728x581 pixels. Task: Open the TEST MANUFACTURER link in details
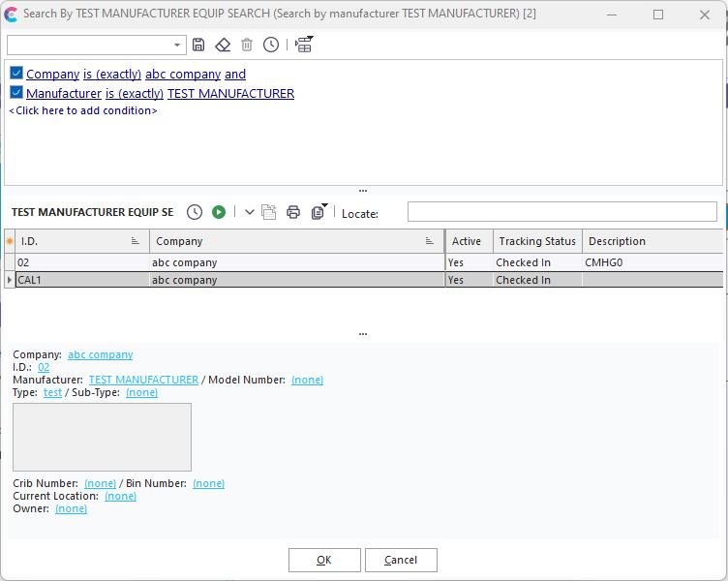click(143, 380)
